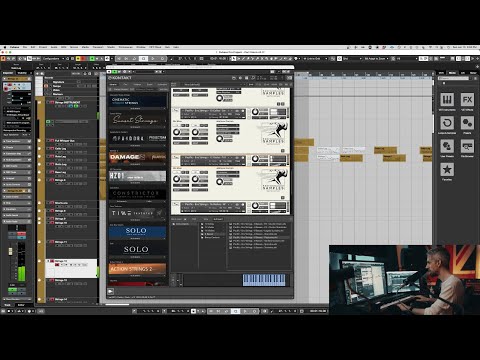The width and height of the screenshot is (480, 360).
Task: Select object selection arrow tool
Action: [234, 58]
